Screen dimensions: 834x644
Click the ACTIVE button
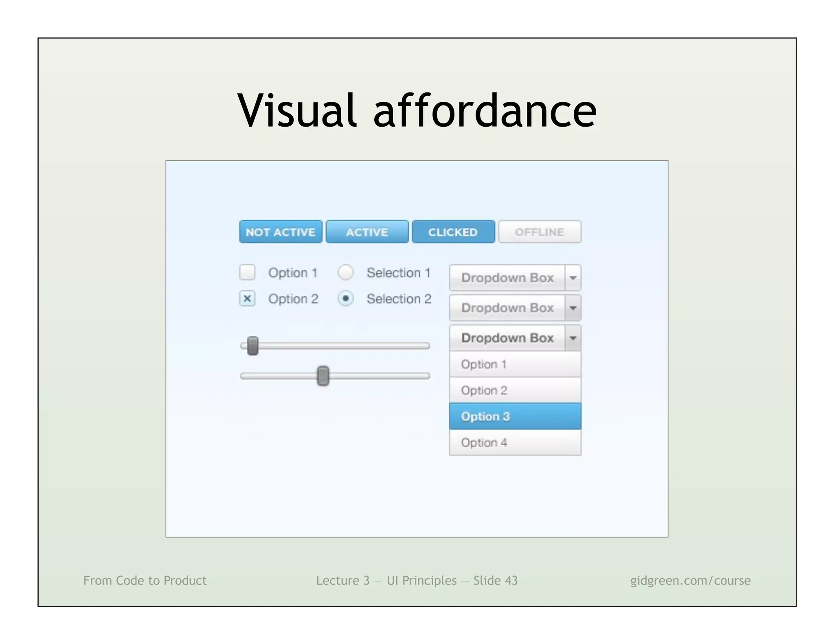[x=367, y=232]
